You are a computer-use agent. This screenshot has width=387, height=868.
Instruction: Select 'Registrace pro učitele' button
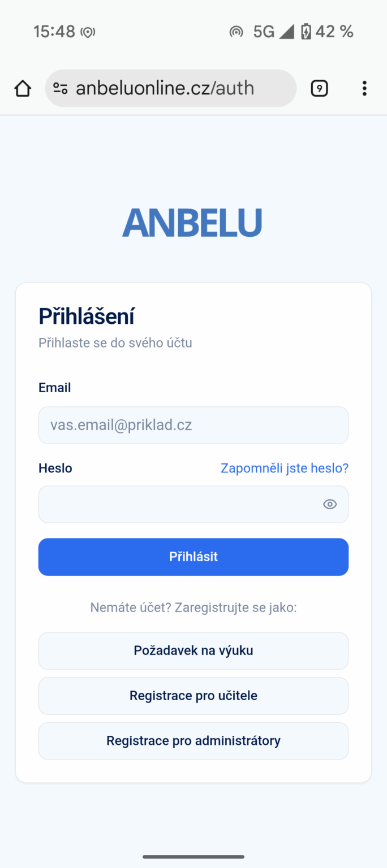(x=193, y=696)
